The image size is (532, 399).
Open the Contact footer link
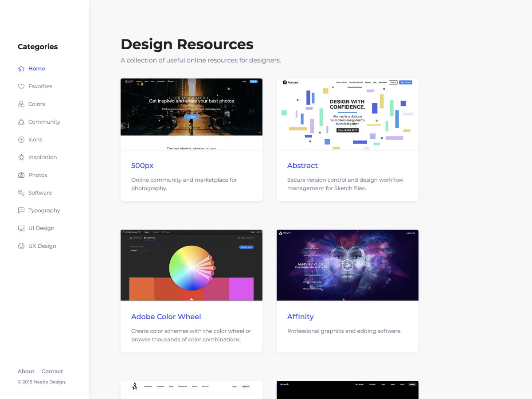[x=52, y=372]
